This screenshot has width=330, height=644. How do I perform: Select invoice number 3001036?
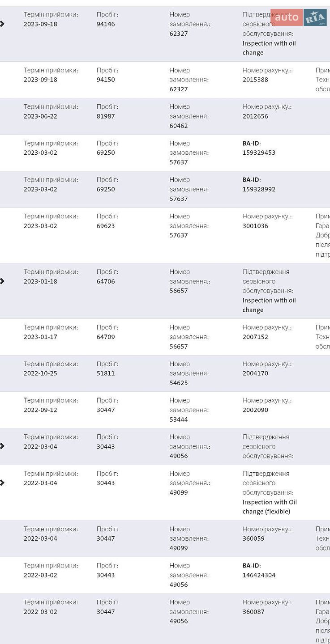[x=255, y=226]
